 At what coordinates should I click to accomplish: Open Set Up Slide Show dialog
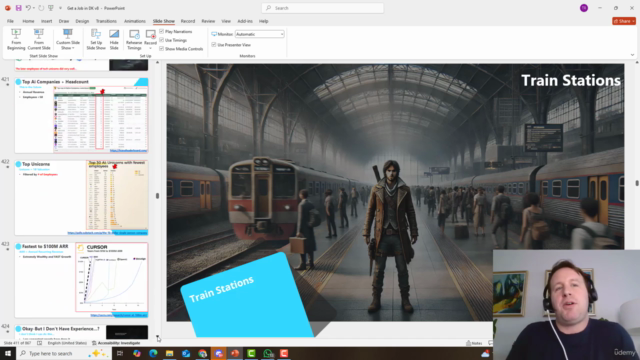[96, 40]
